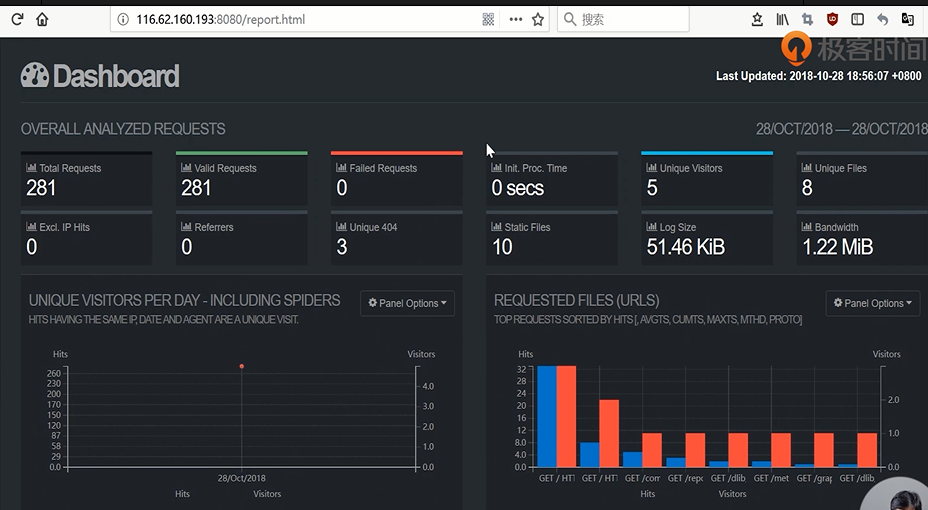
Task: Click the Init. Proc. Time 0 secs value
Action: 517,188
